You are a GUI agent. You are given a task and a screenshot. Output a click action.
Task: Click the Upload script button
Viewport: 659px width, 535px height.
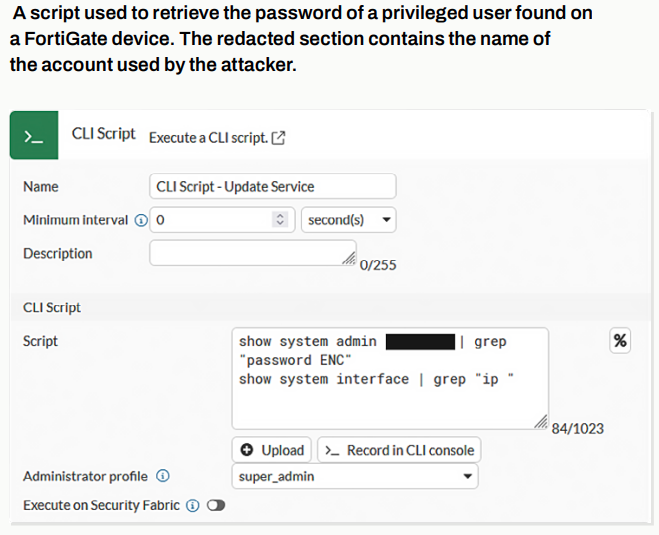[273, 450]
